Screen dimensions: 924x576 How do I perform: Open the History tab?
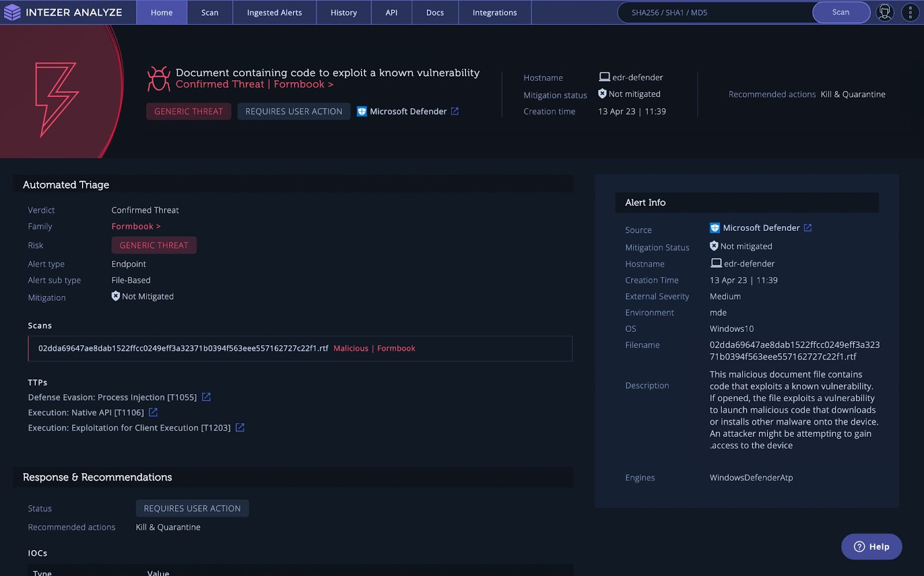click(344, 13)
